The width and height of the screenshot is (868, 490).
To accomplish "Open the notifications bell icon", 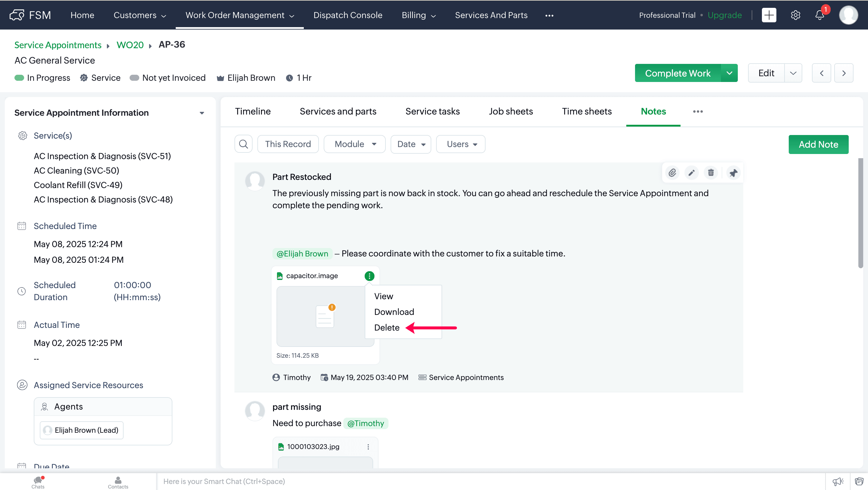I will [819, 15].
